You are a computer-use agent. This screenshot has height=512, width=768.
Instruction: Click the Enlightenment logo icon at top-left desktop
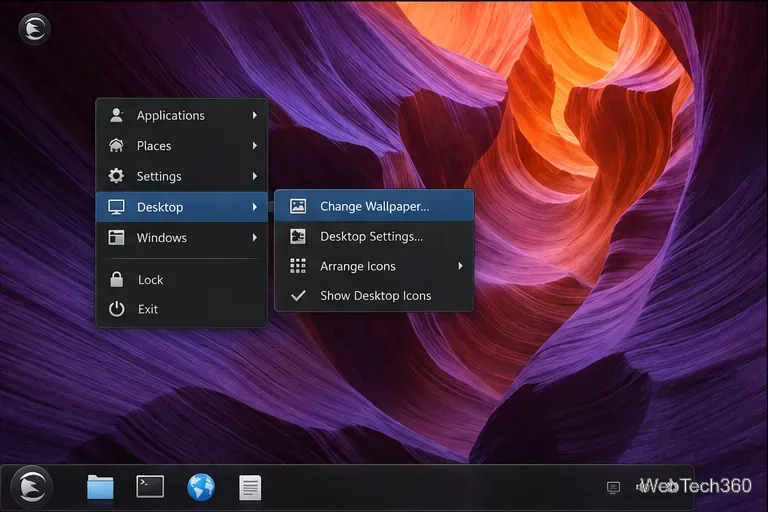(x=34, y=29)
